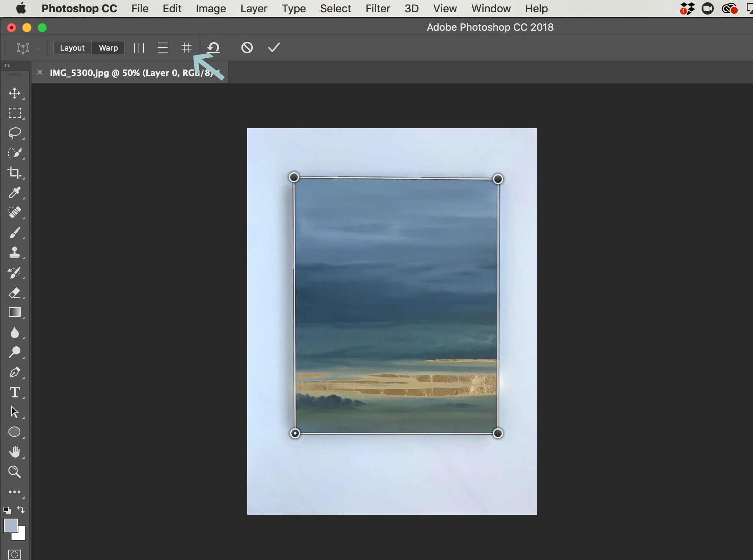Select the Move tool

[x=15, y=93]
